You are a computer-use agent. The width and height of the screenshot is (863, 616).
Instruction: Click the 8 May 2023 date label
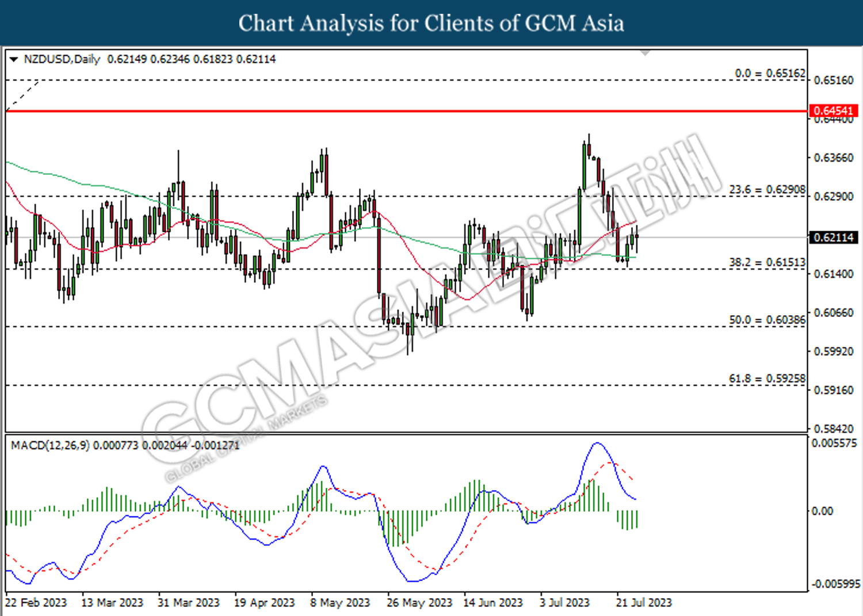[340, 603]
